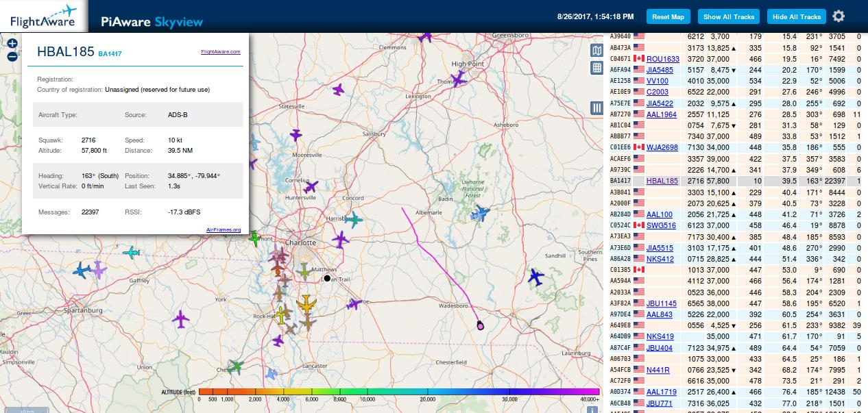868x413 pixels.
Task: Zoom out of the map
Action: click(12, 56)
